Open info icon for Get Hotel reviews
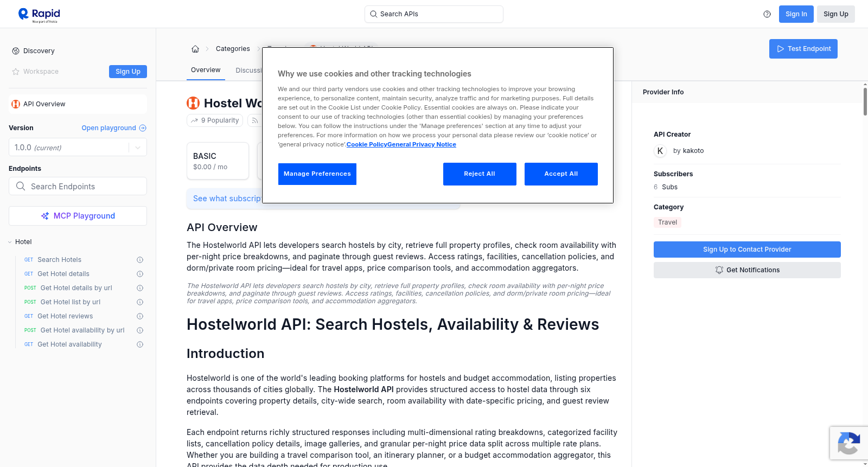 [x=140, y=316]
